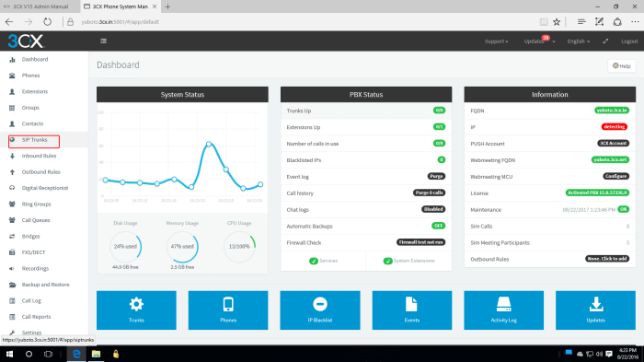The width and height of the screenshot is (644, 362).
Task: Open the Events tile
Action: click(x=412, y=310)
